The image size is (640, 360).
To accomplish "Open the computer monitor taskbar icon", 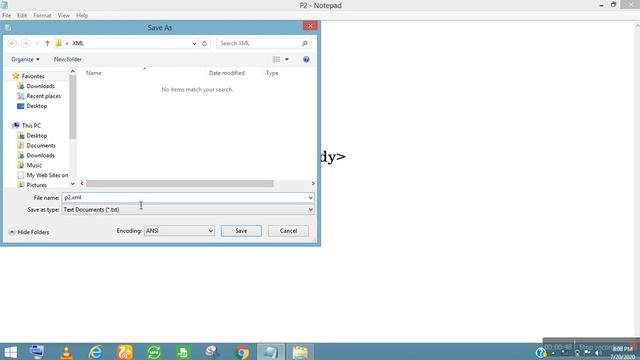I will pyautogui.click(x=37, y=352).
